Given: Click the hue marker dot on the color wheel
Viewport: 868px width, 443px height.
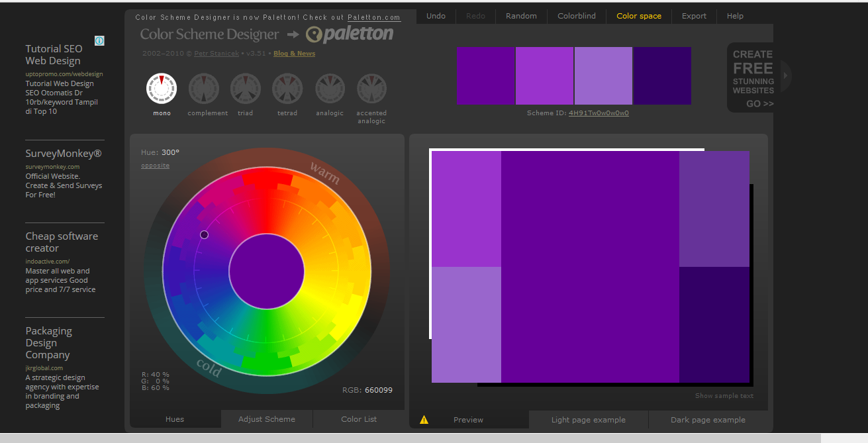Looking at the screenshot, I should 204,234.
